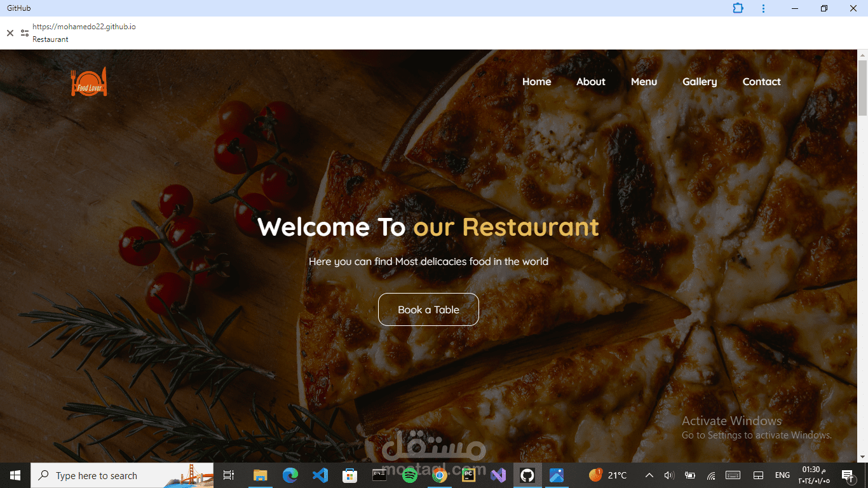Switch the ENG input language
The image size is (868, 488).
[782, 475]
